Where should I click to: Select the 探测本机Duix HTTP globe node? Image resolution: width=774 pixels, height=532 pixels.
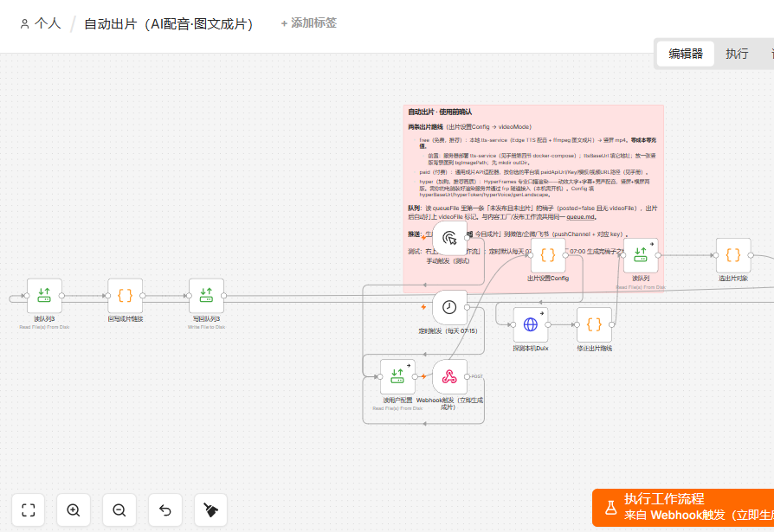[x=531, y=325]
